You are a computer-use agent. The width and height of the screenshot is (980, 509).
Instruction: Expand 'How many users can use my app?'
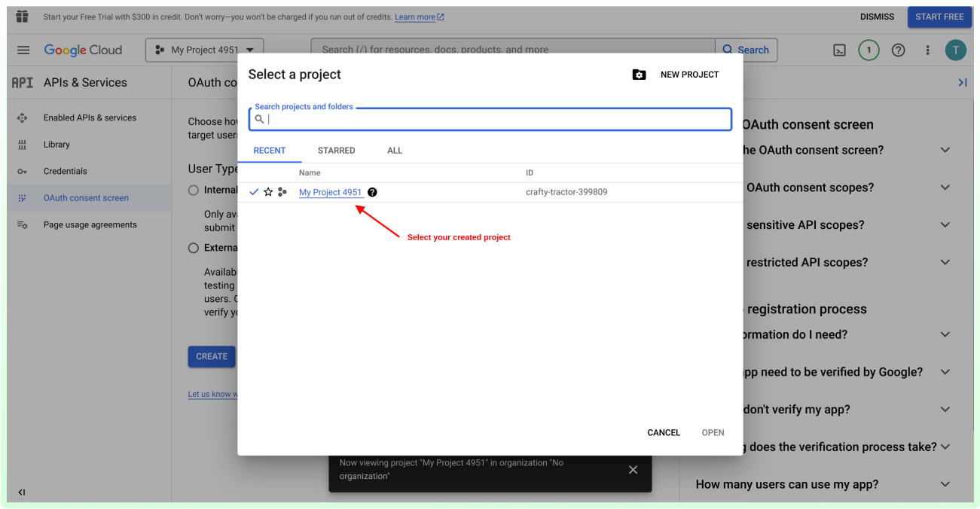click(x=944, y=484)
